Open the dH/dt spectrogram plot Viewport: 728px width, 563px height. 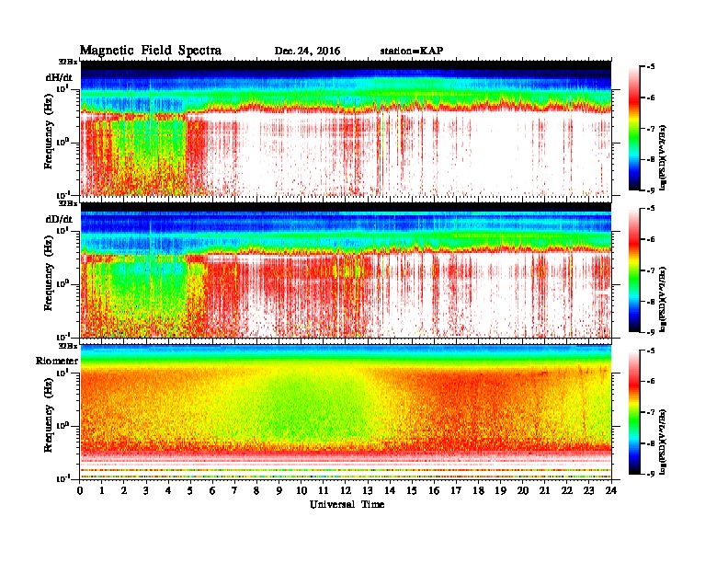tap(346, 128)
